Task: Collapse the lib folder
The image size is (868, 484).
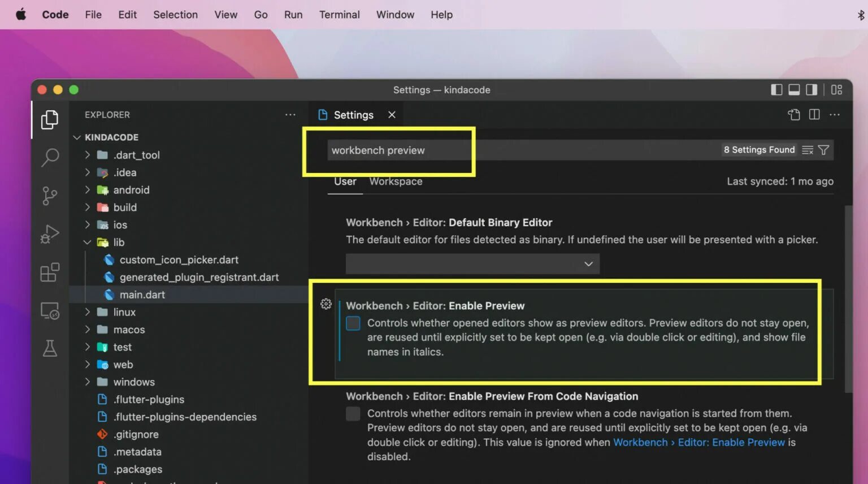Action: click(88, 242)
